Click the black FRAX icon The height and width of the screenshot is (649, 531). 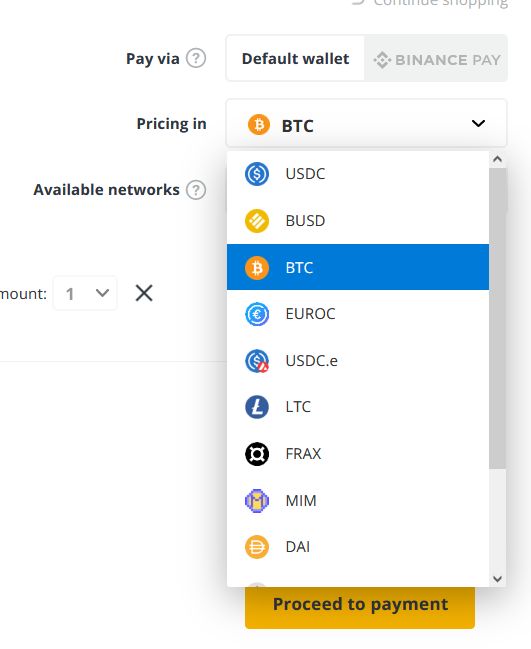[x=257, y=454]
